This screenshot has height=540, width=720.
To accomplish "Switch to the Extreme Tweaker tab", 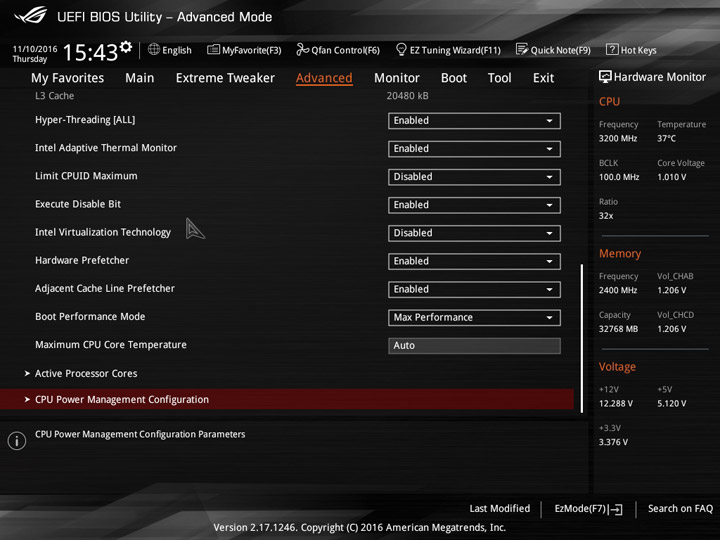I will pos(225,78).
